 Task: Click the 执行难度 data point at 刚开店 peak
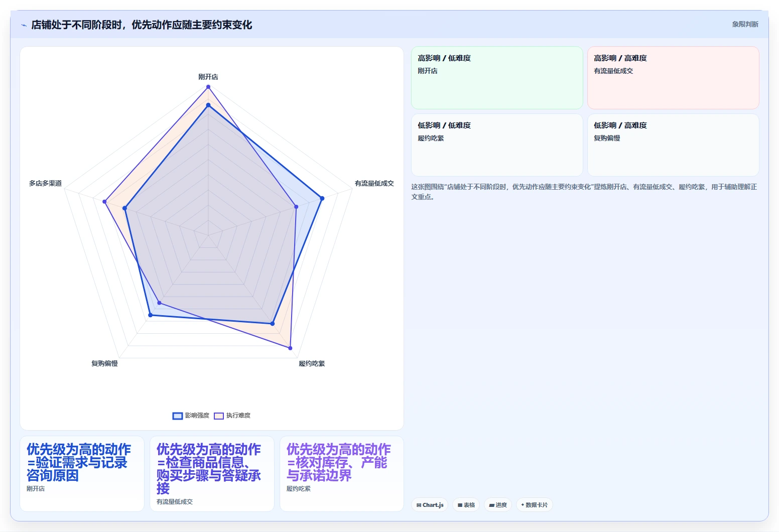point(208,87)
